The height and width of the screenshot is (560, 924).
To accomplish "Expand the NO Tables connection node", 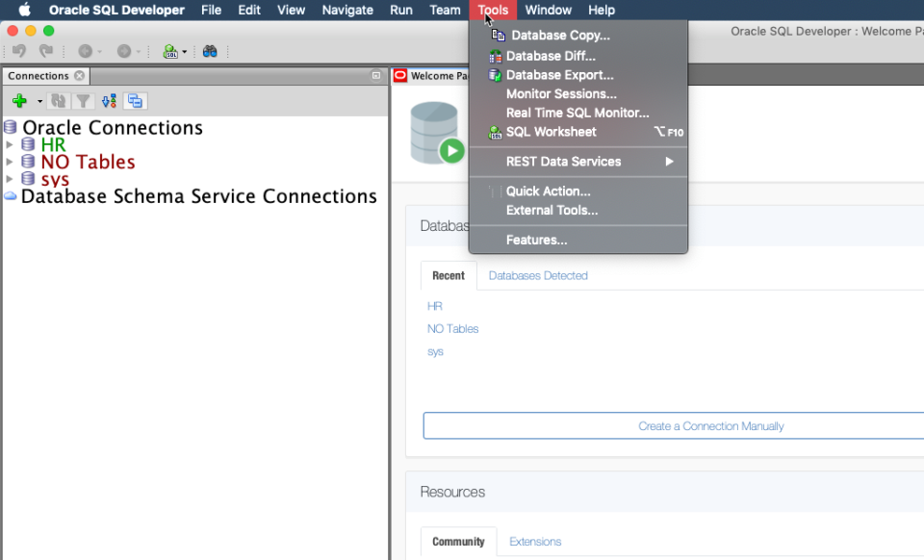I will click(x=10, y=162).
